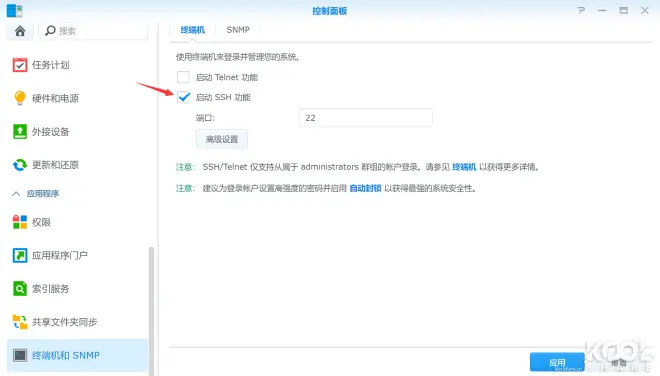This screenshot has height=376, width=660.
Task: Click the Control Panel logo in title bar
Action: pyautogui.click(x=15, y=11)
